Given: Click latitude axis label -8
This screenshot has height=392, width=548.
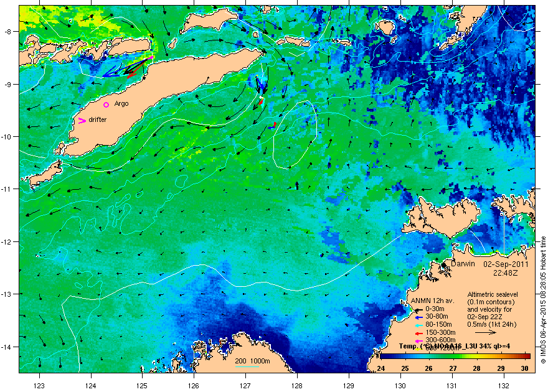Looking at the screenshot, I should [x=8, y=32].
